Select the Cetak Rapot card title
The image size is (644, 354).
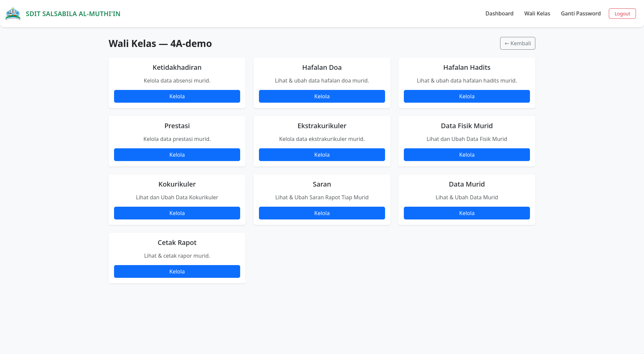[177, 243]
